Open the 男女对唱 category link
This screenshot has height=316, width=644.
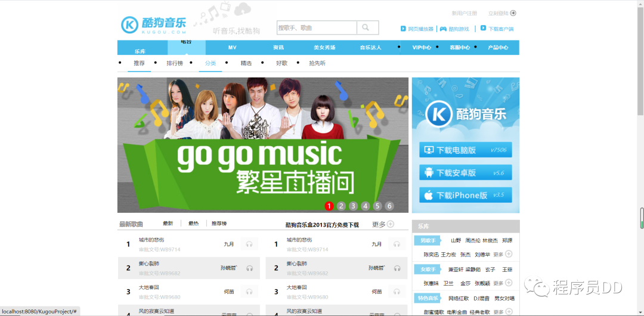tap(504, 298)
